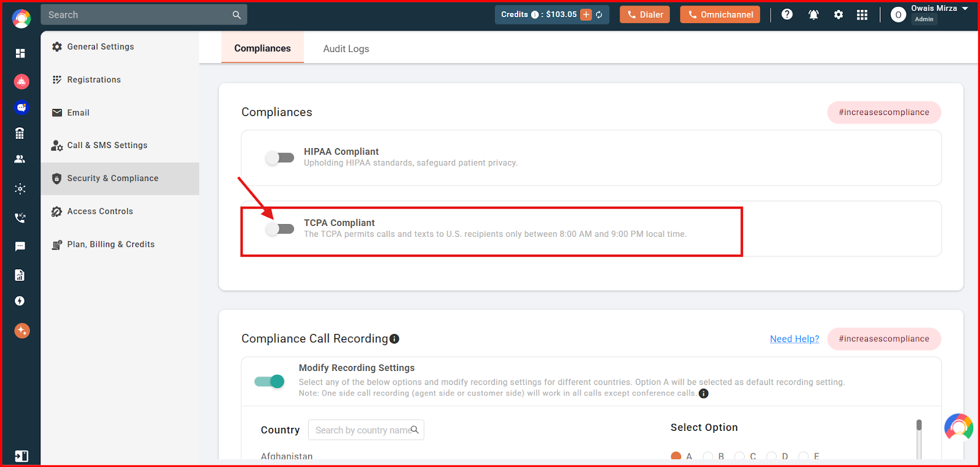Open the Omnichannel button

click(720, 15)
